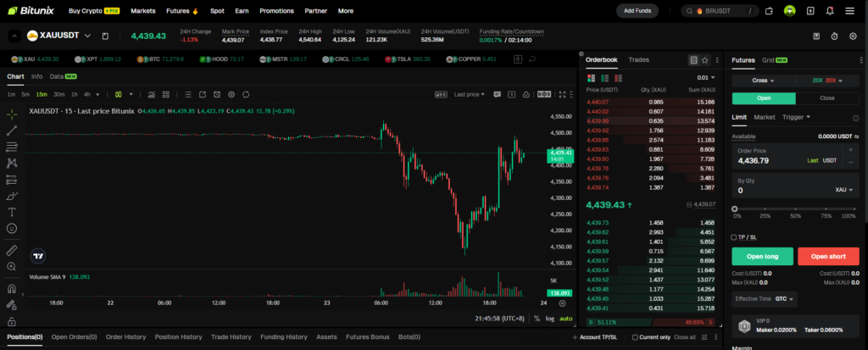The image size is (868, 350).
Task: Switch to chart Info tab
Action: tap(36, 76)
